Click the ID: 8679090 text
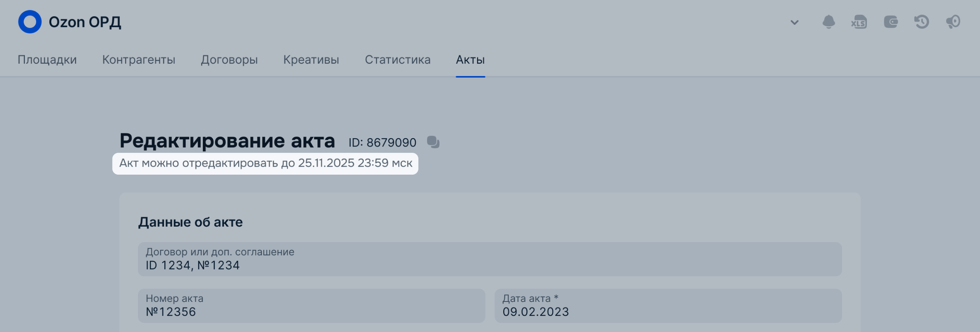 pos(382,142)
